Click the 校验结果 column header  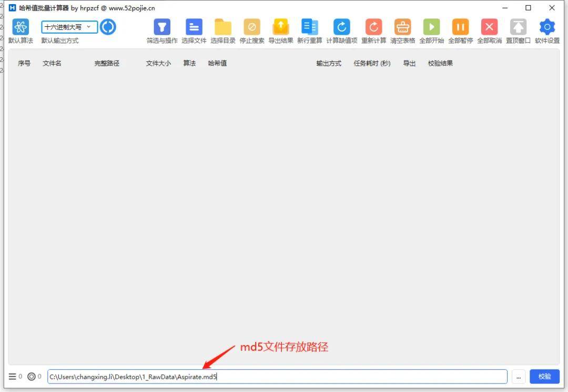pos(441,64)
